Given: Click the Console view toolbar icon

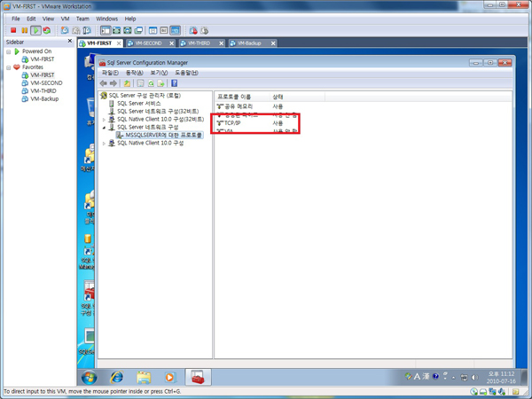Looking at the screenshot, I should (x=176, y=30).
